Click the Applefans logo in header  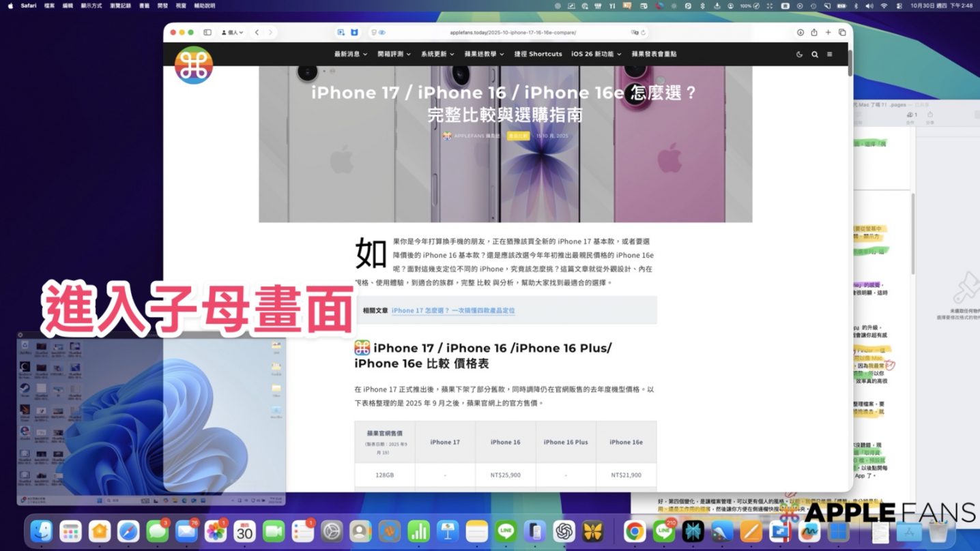click(x=194, y=65)
